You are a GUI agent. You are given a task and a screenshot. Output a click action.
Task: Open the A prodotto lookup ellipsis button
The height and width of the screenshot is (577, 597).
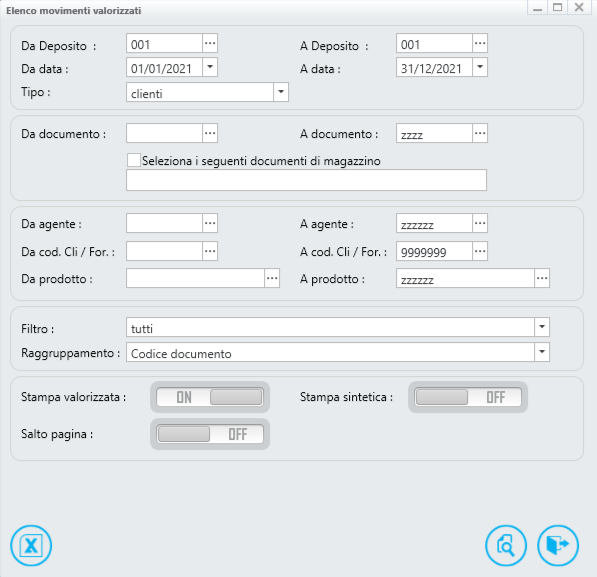pos(542,278)
